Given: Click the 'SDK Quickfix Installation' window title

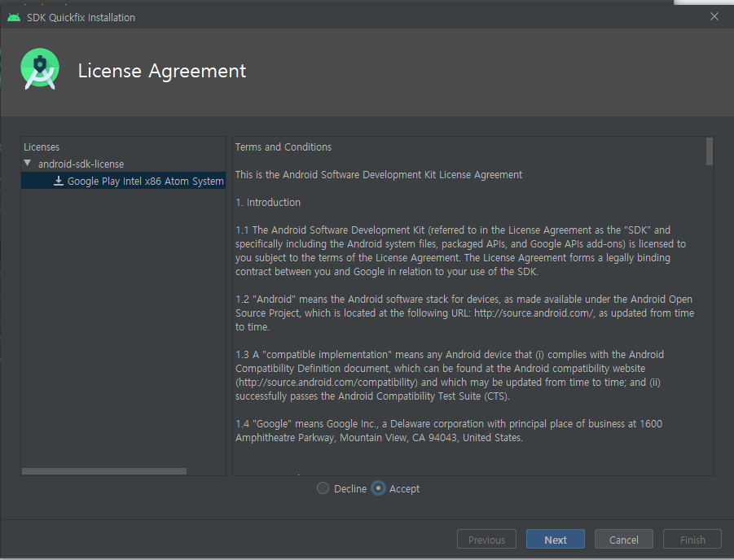Looking at the screenshot, I should click(81, 18).
